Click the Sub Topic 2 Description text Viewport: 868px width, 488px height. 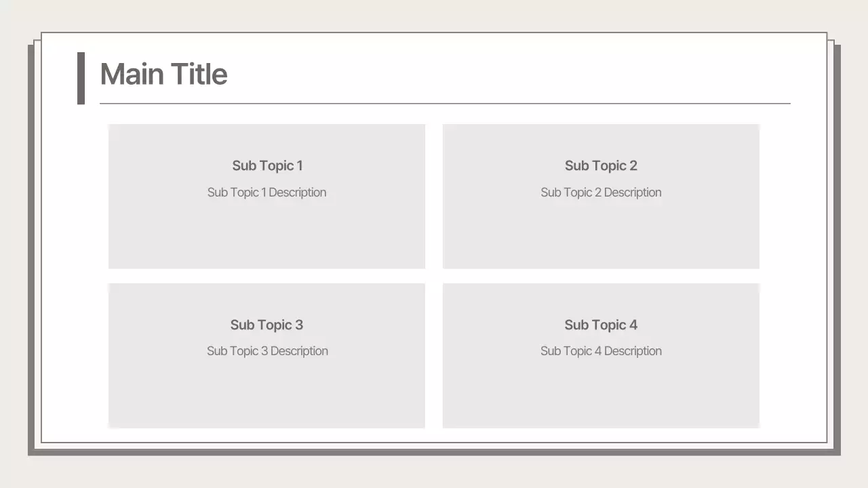[601, 192]
